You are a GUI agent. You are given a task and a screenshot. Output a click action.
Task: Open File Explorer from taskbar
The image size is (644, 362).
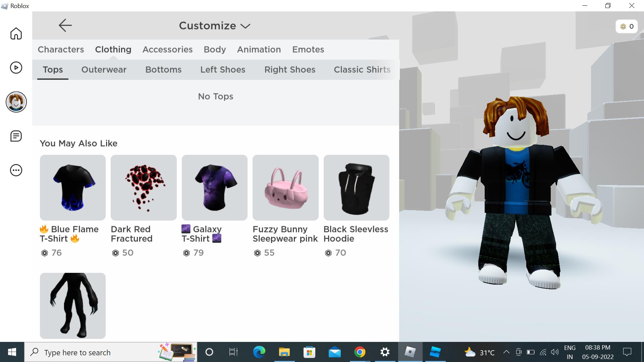[x=284, y=352]
